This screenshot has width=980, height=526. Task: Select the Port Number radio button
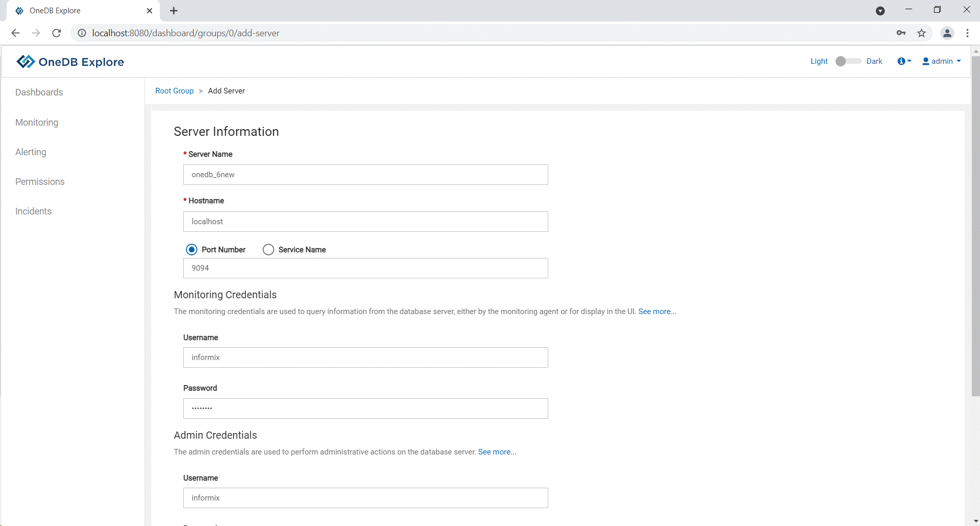191,250
